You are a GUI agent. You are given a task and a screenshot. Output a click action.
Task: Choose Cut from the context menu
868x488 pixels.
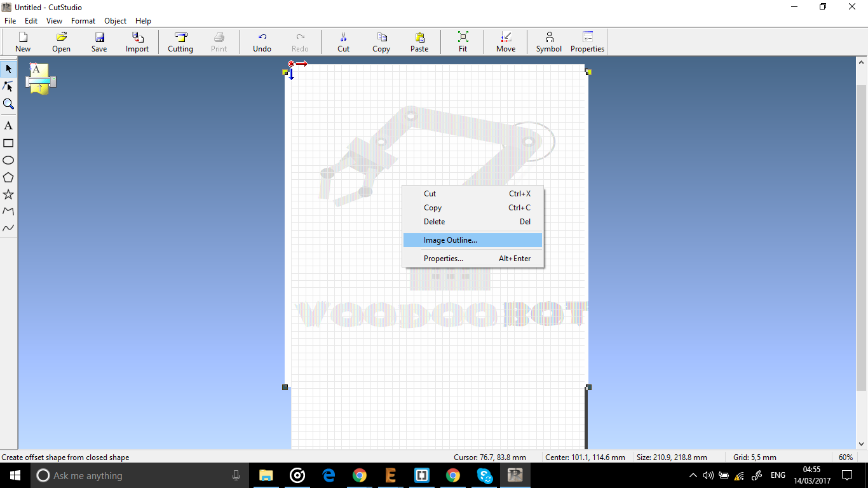473,194
